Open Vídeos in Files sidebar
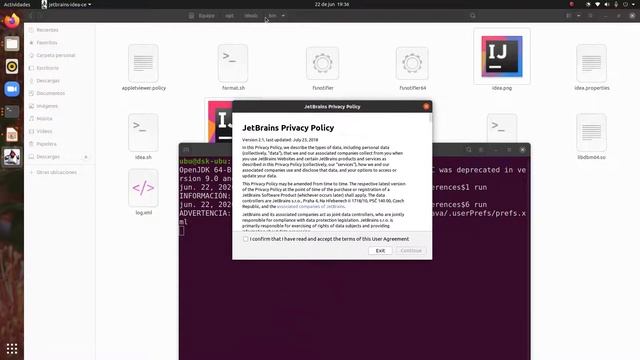The height and width of the screenshot is (360, 640). (x=44, y=131)
